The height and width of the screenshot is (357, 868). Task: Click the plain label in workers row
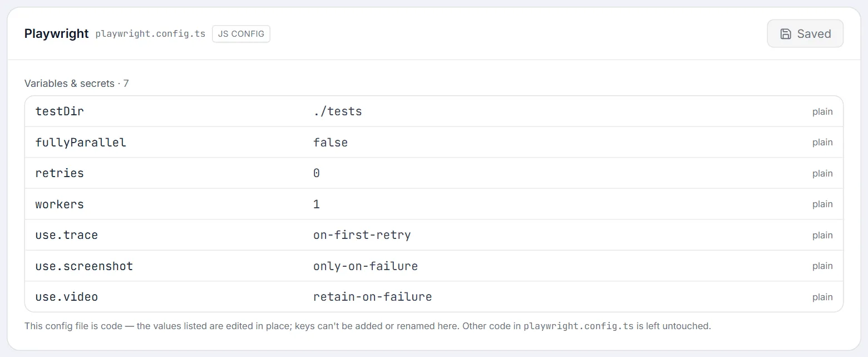pos(822,204)
